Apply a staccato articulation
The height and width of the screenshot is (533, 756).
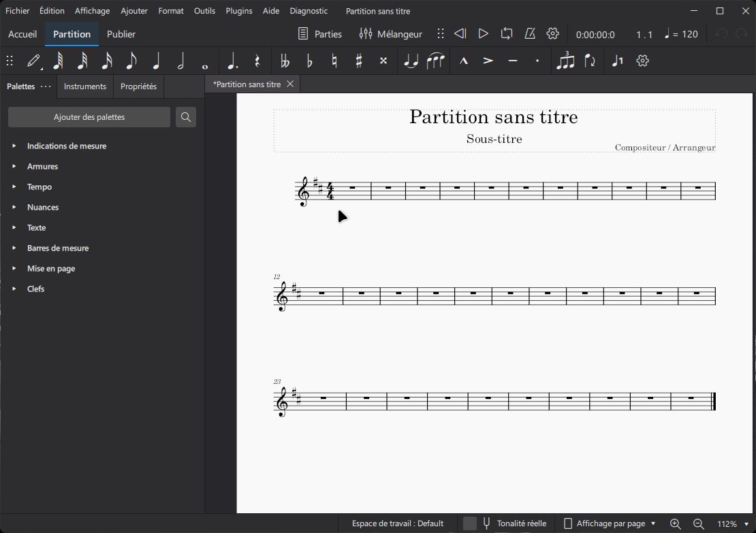537,61
